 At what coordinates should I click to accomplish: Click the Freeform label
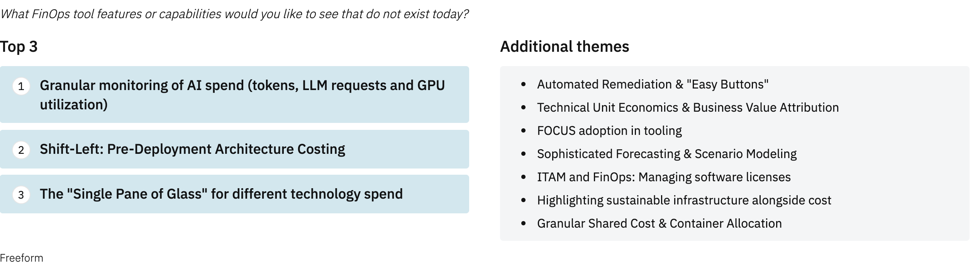pos(22,258)
